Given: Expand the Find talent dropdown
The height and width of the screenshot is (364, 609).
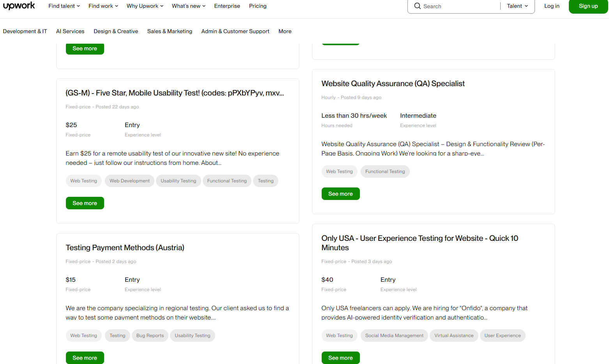Looking at the screenshot, I should click(64, 6).
